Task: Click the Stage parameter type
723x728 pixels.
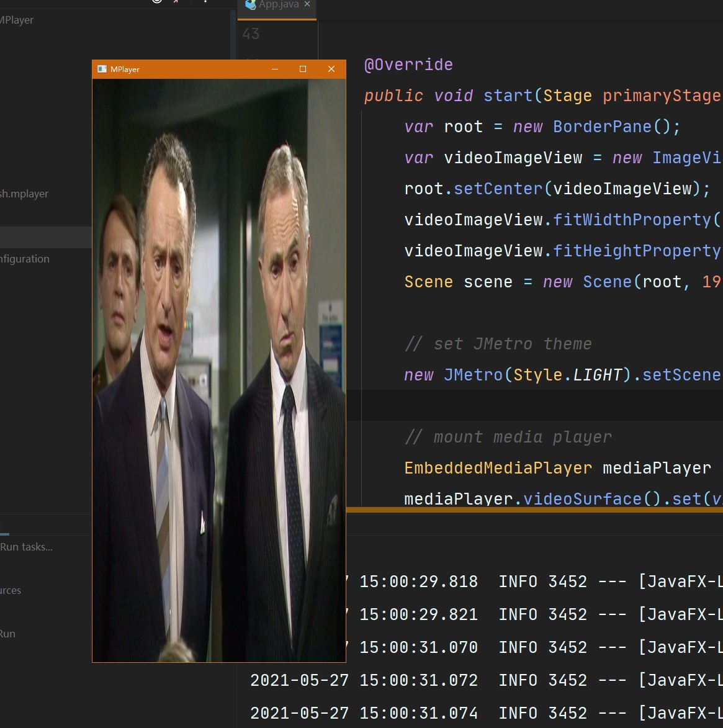Action: click(567, 96)
